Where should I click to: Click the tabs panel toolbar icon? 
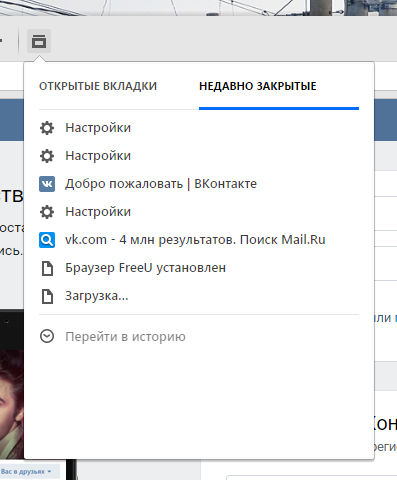(x=39, y=41)
